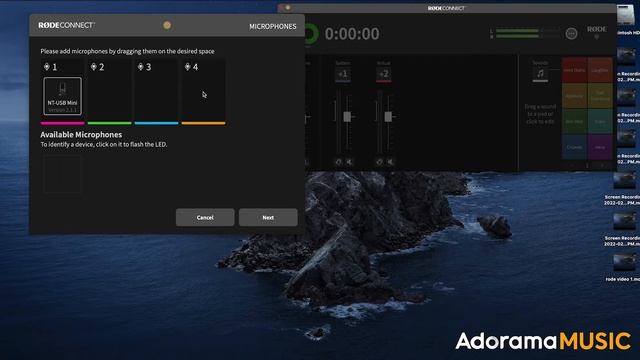Click the microphone icon of slot 4
640x360 pixels.
point(187,67)
